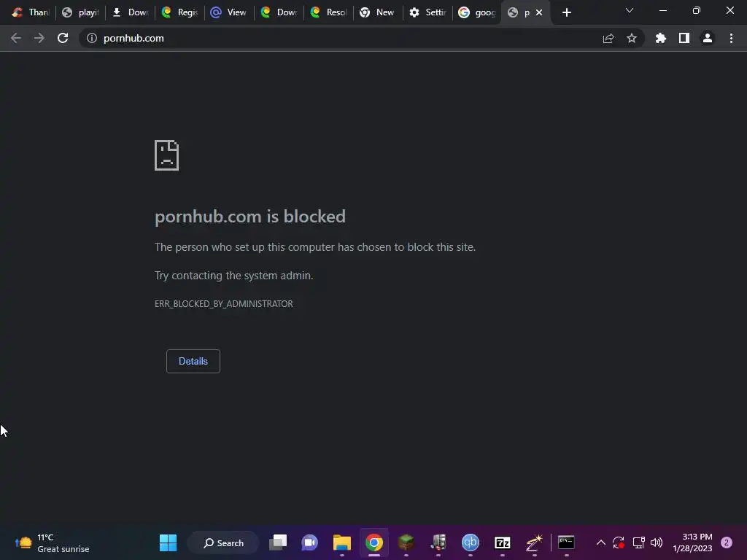The height and width of the screenshot is (560, 747).
Task: Open notifications badge showing 2
Action: coord(727,542)
